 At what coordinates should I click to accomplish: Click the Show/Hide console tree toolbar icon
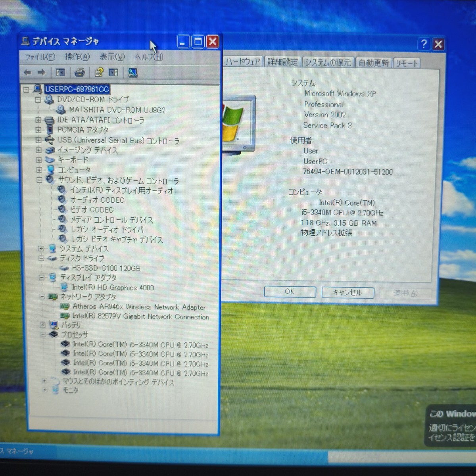pyautogui.click(x=60, y=72)
